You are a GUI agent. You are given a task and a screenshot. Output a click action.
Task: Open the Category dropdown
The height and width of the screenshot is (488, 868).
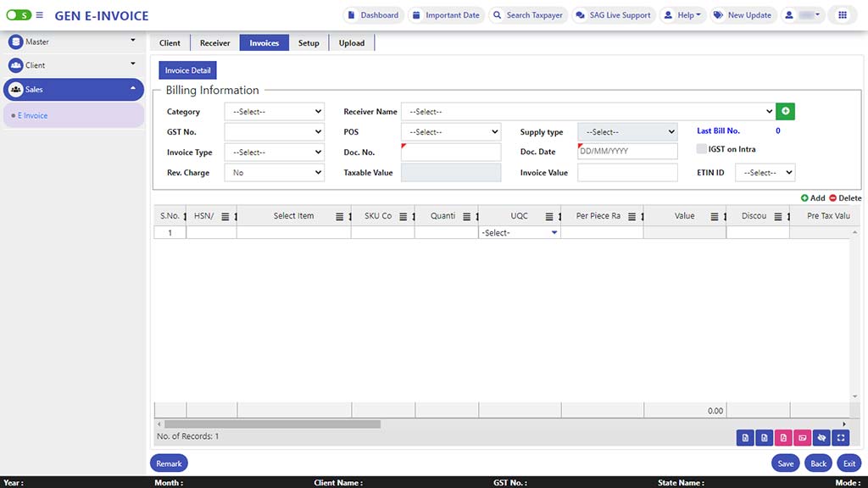click(274, 111)
